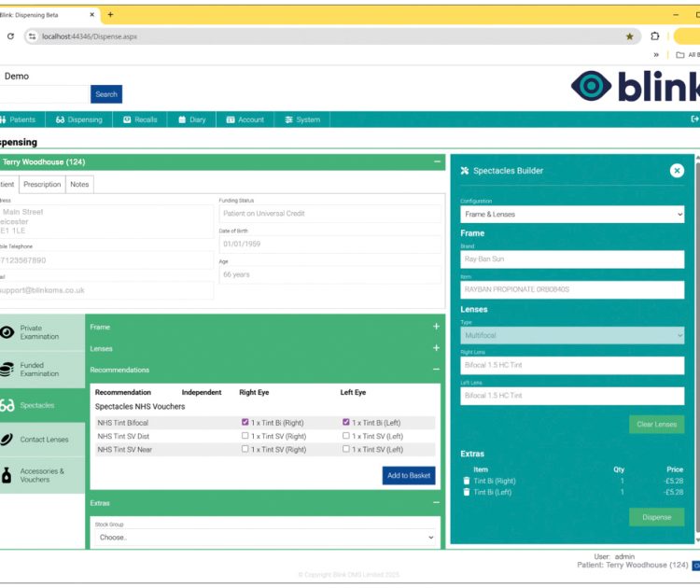Check Tint SV (Right) for NHS Tint SV Near
Image resolution: width=700 pixels, height=588 pixels.
245,449
